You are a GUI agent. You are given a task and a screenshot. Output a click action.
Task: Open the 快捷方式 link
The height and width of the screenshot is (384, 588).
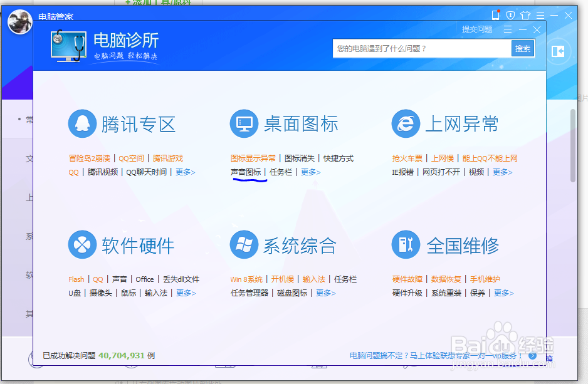point(339,158)
